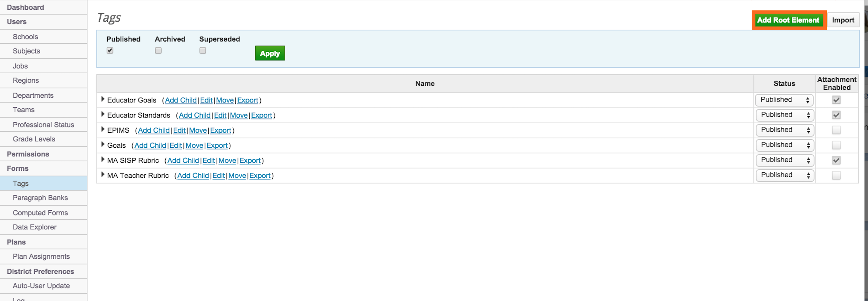This screenshot has width=868, height=301.
Task: Click Add Child link for EPIMS
Action: (153, 130)
